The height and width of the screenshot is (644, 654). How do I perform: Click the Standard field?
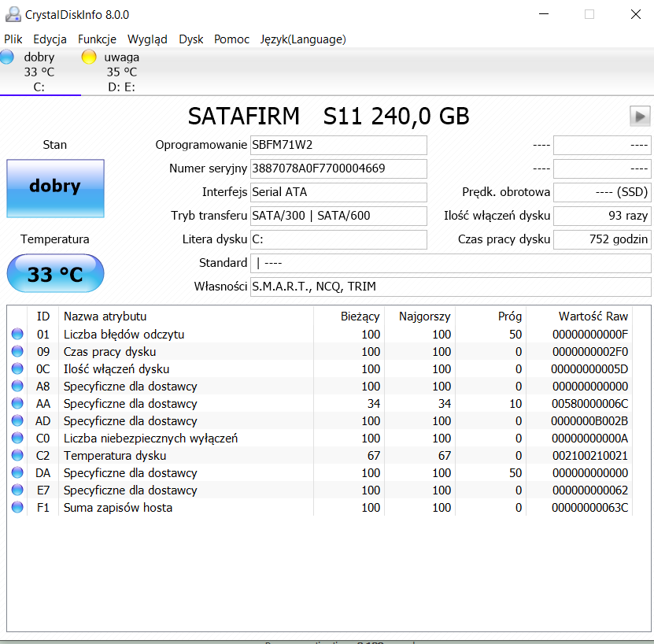tap(450, 263)
